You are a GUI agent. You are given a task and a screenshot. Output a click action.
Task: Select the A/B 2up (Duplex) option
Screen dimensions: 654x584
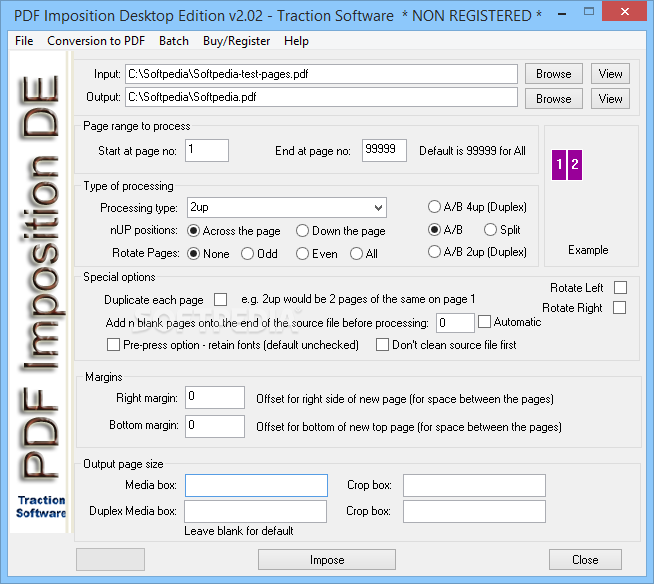pos(477,252)
